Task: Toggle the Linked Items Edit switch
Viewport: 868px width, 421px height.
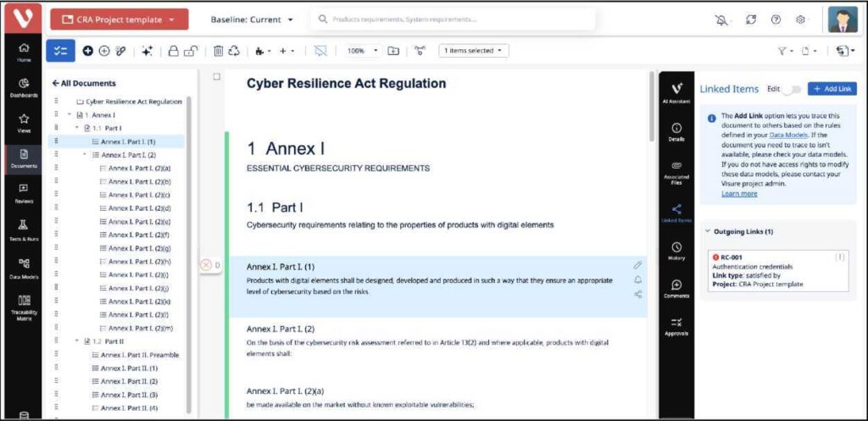Action: pyautogui.click(x=793, y=89)
